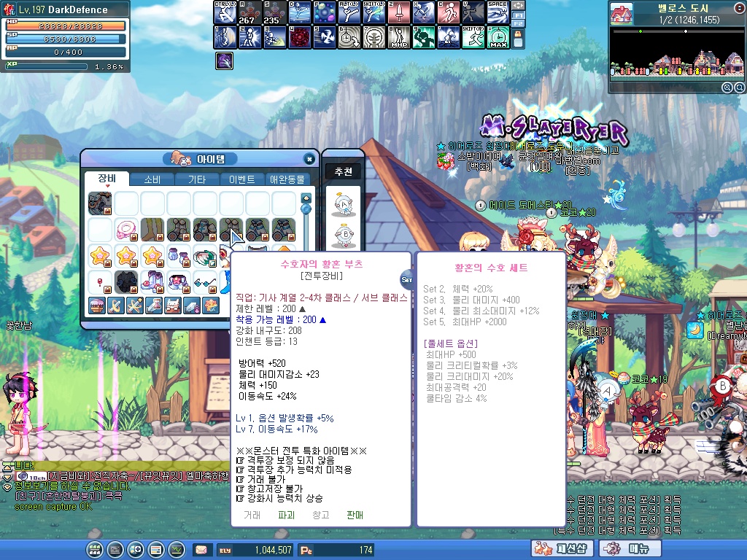Screen dimensions: 747x560
Task: Use quick slot S potion showing 235
Action: [275, 12]
